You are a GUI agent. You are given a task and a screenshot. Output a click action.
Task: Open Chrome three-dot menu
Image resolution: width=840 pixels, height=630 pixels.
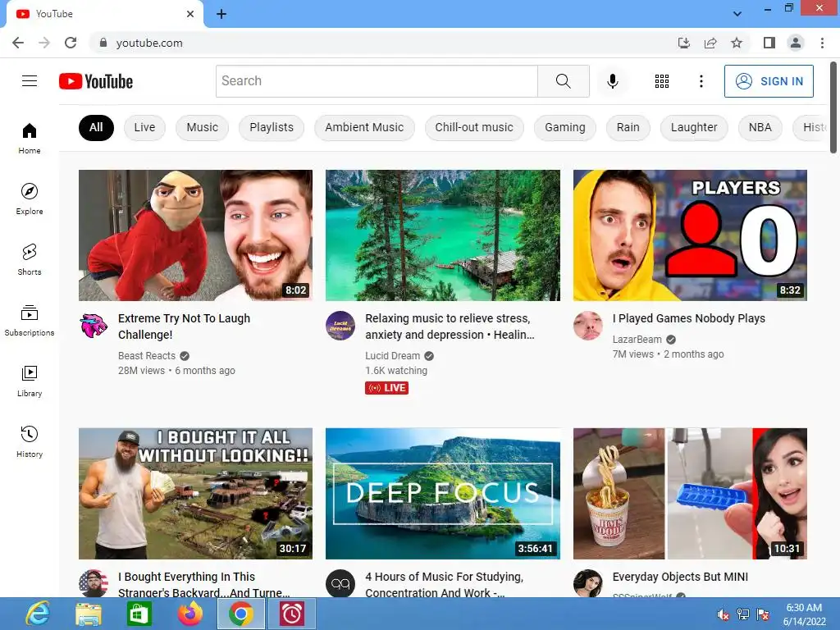tap(822, 43)
